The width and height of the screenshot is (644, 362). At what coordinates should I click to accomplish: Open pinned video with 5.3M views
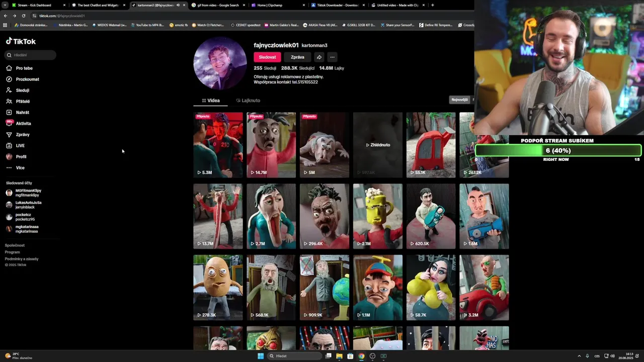coord(218,145)
